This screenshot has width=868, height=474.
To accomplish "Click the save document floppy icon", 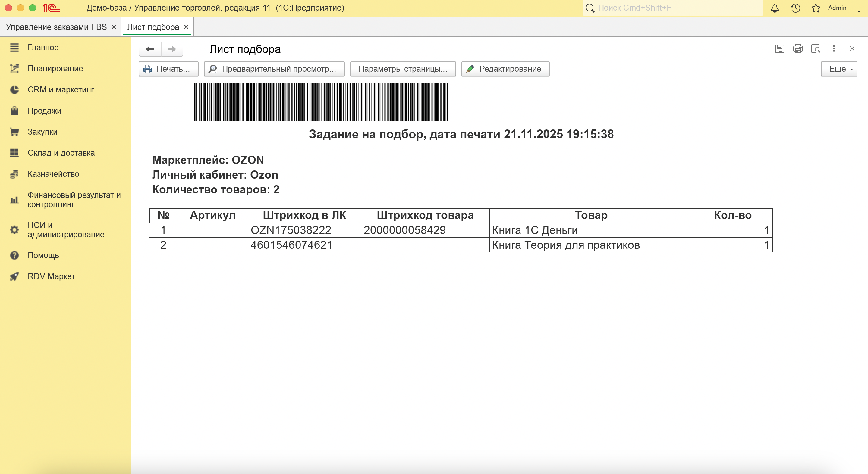I will coord(779,49).
